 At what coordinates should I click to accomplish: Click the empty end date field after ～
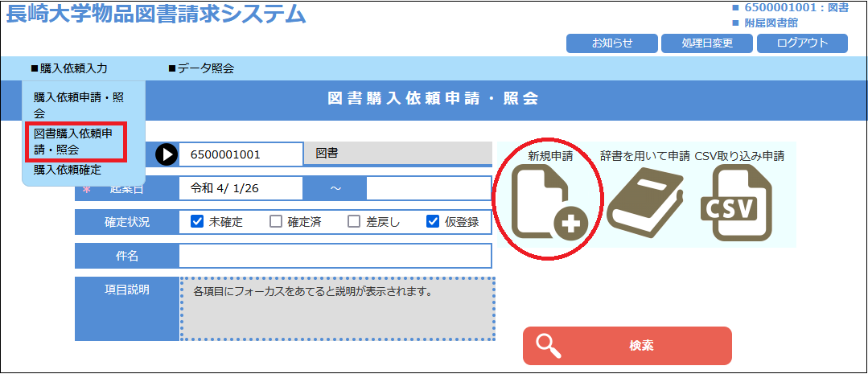429,188
